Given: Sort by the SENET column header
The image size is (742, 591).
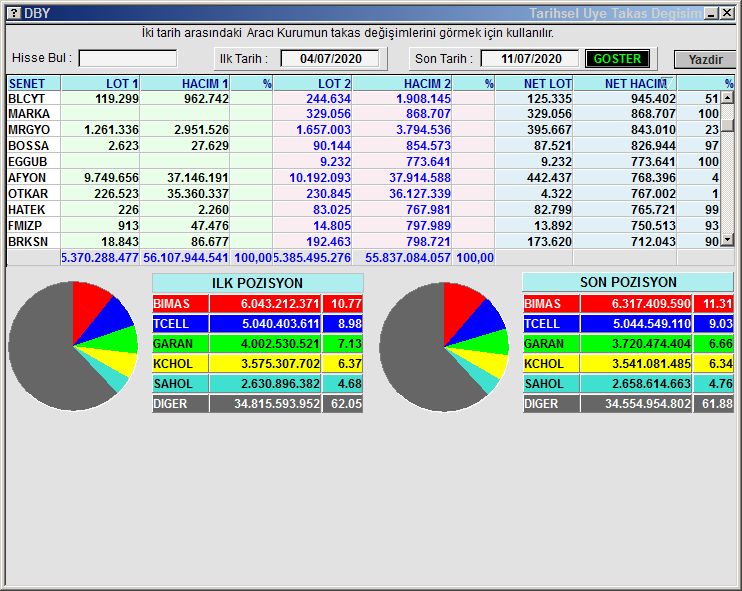Looking at the screenshot, I should 34,83.
